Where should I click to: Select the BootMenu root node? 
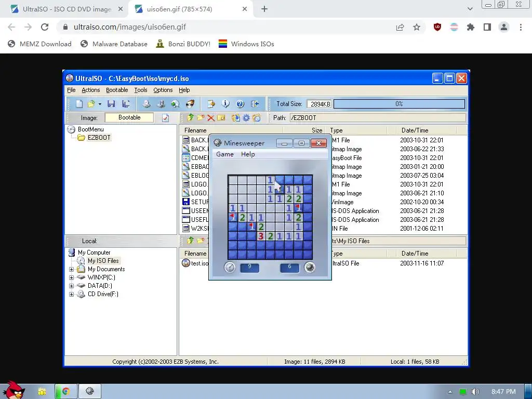click(90, 129)
